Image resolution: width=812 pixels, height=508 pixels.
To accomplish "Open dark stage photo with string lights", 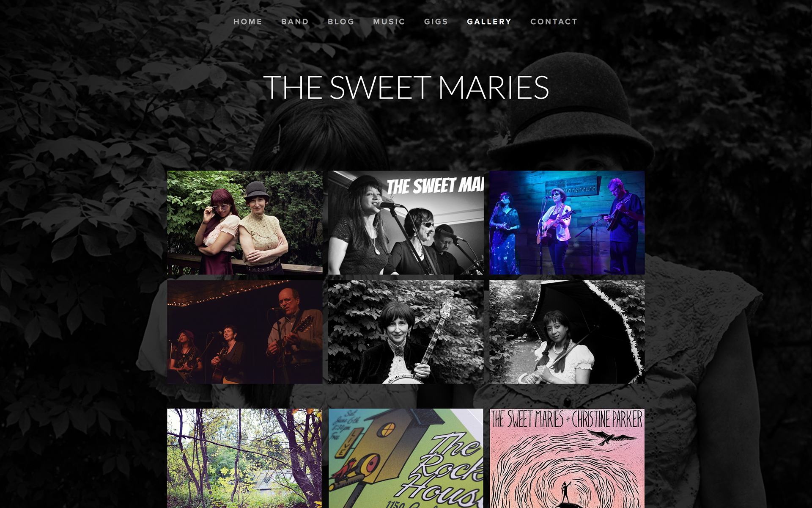I will (244, 332).
